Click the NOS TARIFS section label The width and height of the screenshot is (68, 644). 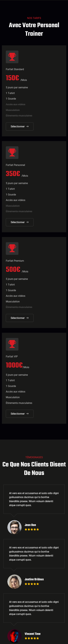tap(34, 18)
